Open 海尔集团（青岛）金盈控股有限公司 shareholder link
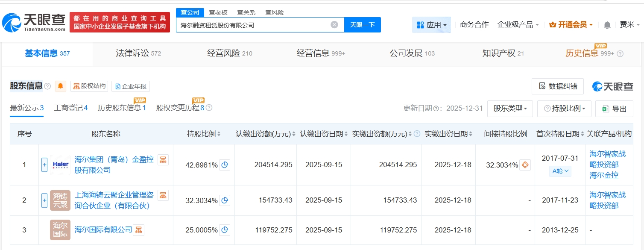This screenshot has width=644, height=250. (114, 165)
